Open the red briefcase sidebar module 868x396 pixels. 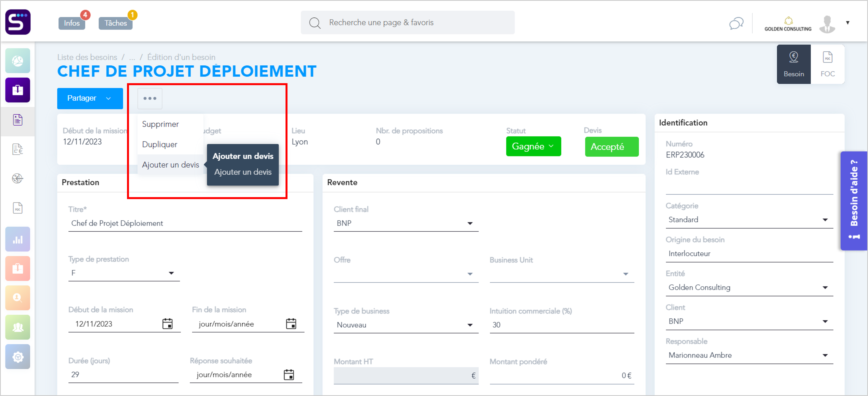click(18, 268)
